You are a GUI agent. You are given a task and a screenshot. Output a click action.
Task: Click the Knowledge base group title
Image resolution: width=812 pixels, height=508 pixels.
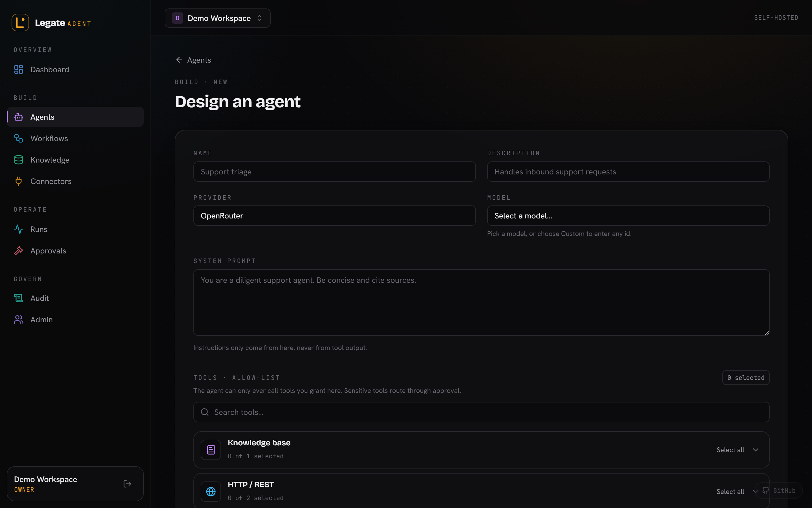point(259,443)
